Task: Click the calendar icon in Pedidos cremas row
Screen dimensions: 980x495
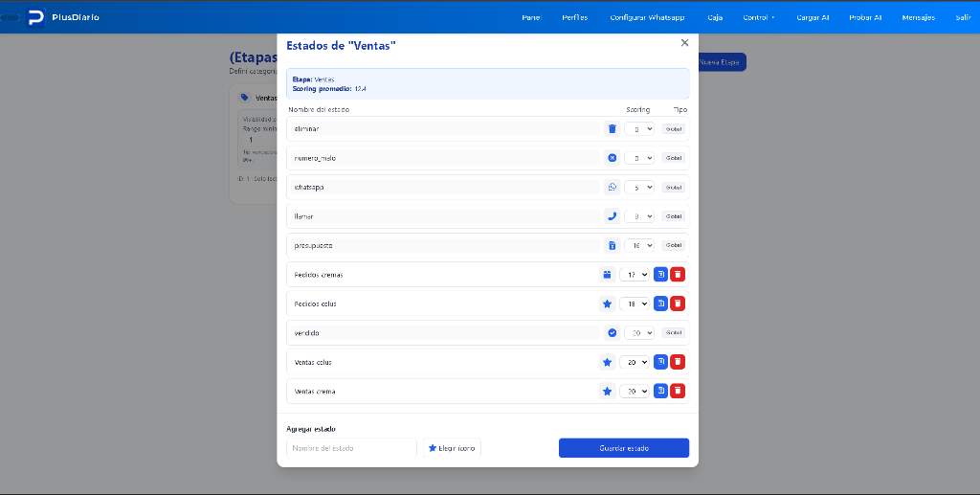Action: 607,275
